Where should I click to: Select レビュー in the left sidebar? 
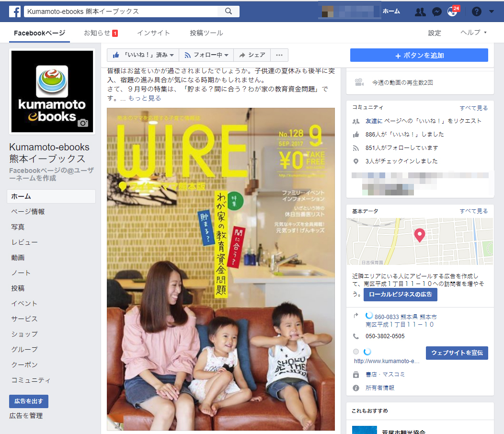pyautogui.click(x=24, y=242)
